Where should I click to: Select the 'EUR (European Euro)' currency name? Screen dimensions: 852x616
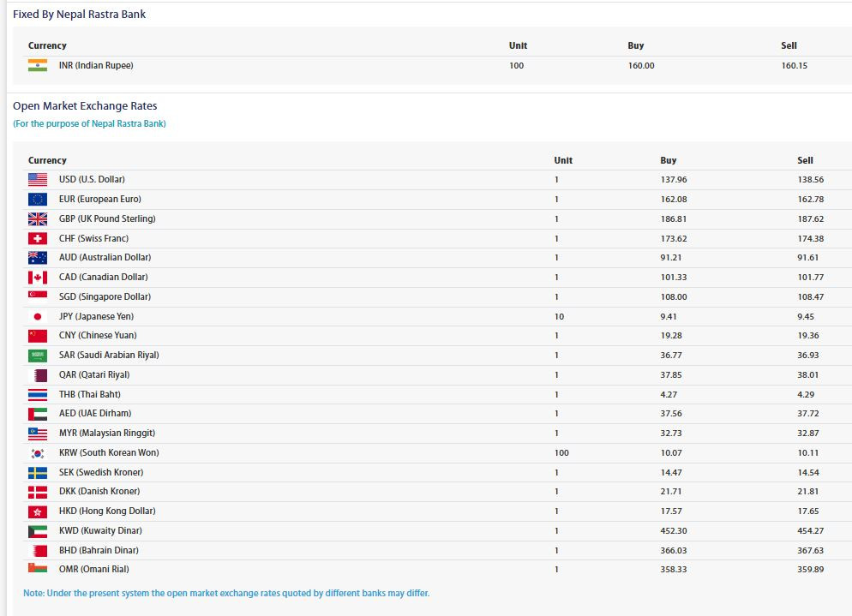(x=100, y=200)
